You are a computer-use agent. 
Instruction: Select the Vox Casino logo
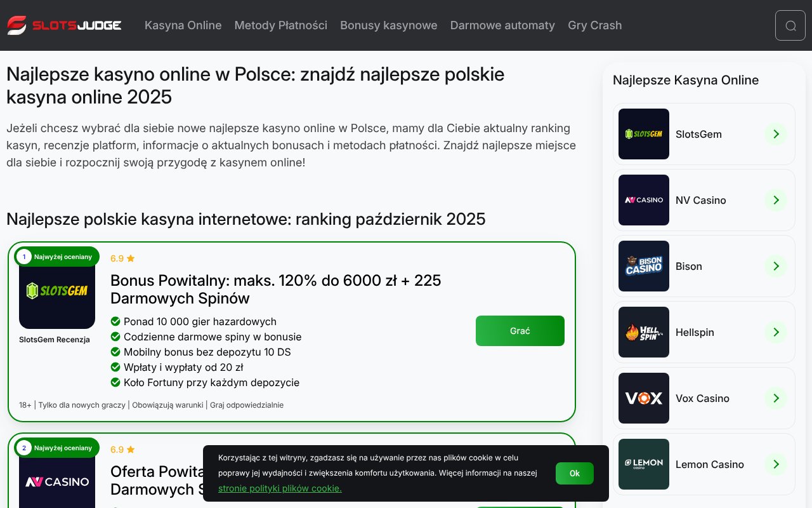click(643, 398)
